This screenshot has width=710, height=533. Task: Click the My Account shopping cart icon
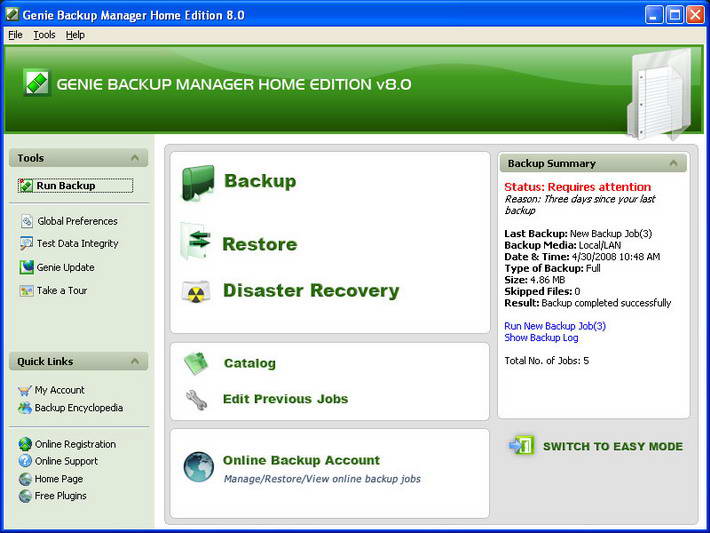(24, 390)
